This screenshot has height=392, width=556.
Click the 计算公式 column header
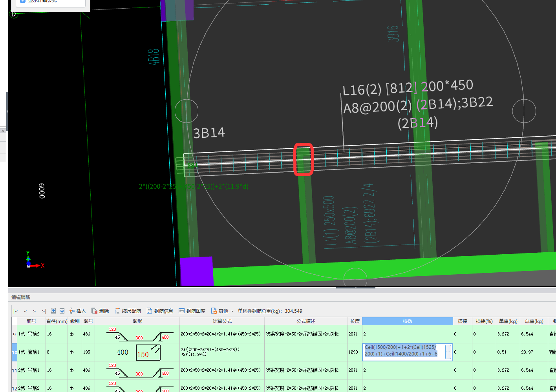222,321
